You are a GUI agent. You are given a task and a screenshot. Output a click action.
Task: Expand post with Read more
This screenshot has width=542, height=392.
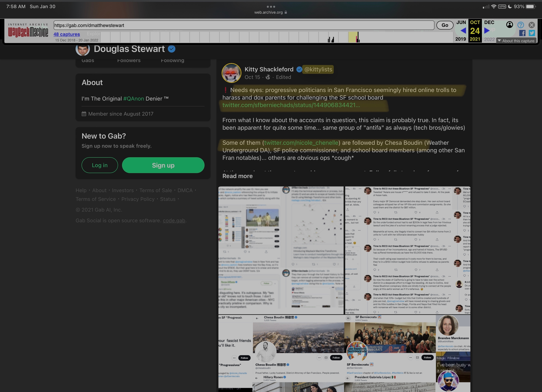click(237, 176)
